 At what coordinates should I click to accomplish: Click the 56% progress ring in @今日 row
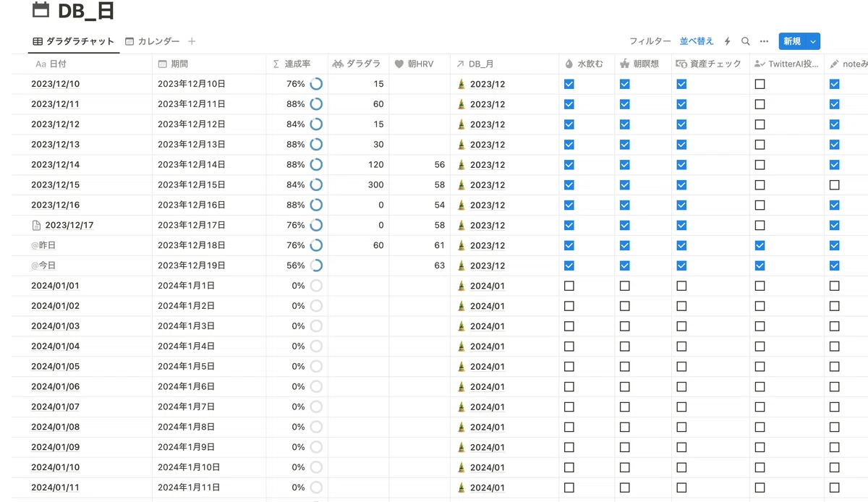[x=316, y=265]
